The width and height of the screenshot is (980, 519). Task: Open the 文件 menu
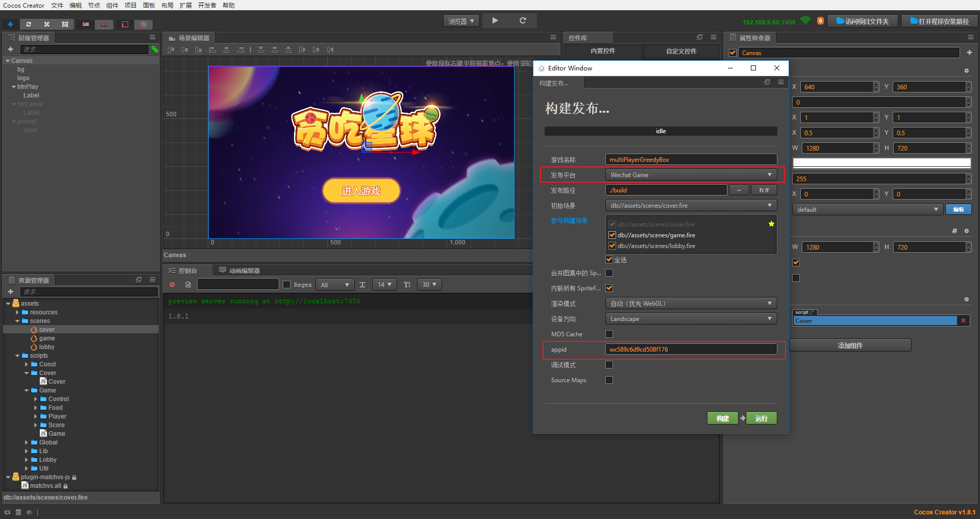point(57,5)
